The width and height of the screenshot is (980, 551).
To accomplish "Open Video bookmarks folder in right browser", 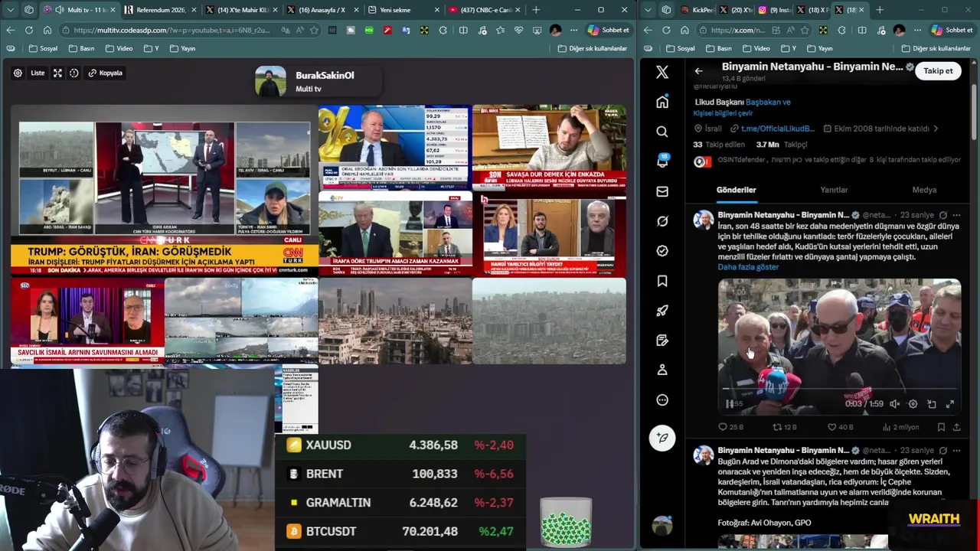I will click(756, 48).
